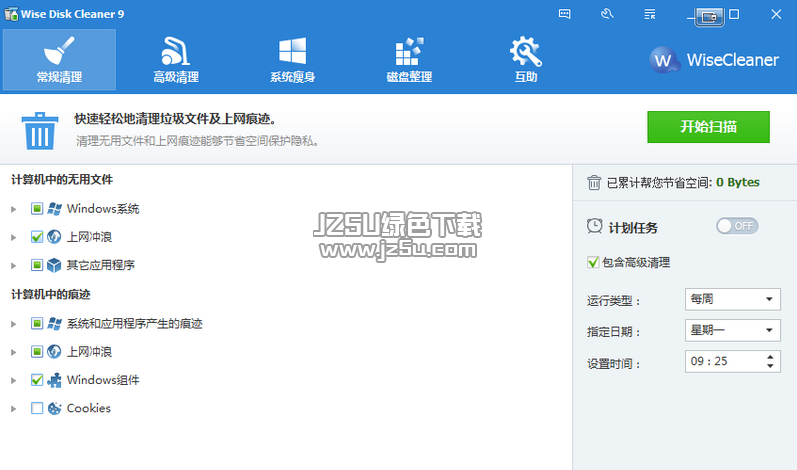Viewport: 797px width, 470px height.
Task: Open the wrench settings icon in title bar
Action: point(607,14)
